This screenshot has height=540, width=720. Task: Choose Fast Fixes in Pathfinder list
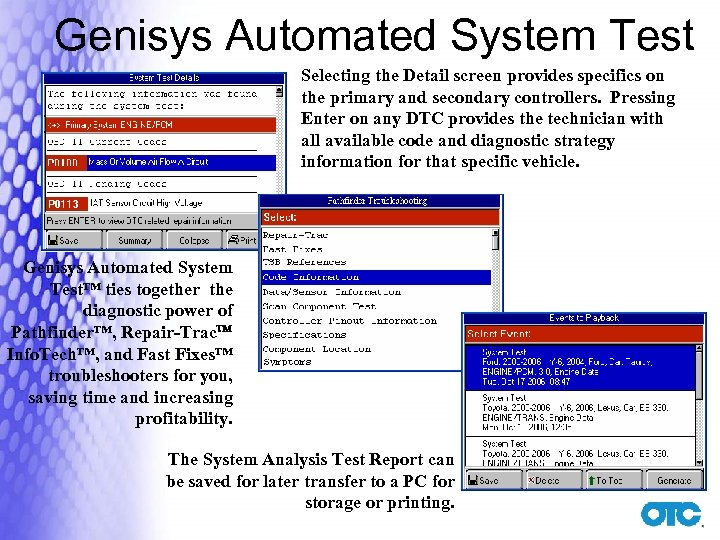(x=292, y=249)
